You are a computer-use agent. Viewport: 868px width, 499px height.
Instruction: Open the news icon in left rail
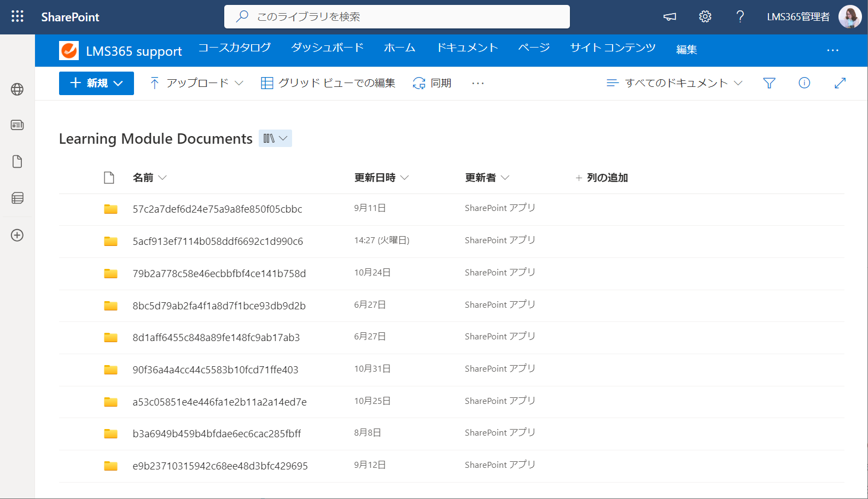[x=17, y=125]
